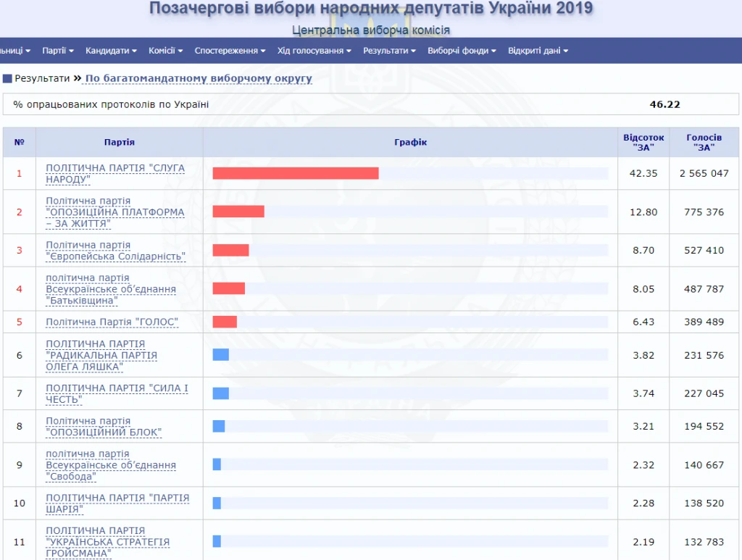
Task: Open the ПАРТІЯ ШАРІЯ party link
Action: pos(117,503)
